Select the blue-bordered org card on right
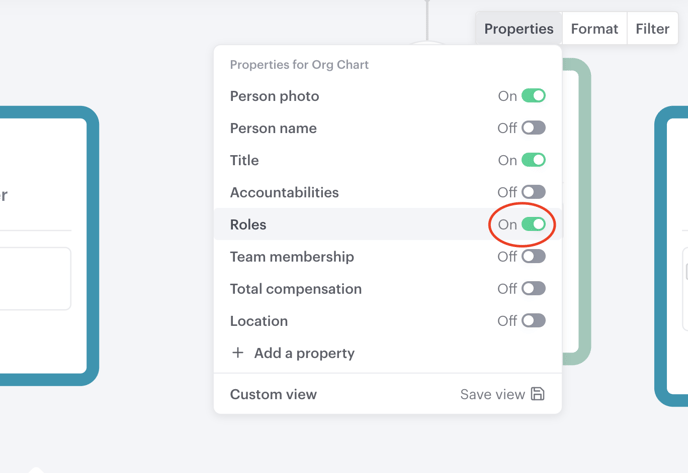 (x=671, y=256)
